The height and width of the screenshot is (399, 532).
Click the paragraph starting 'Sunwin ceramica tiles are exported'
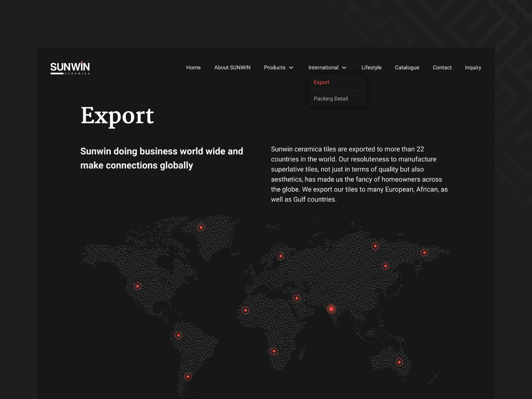359,174
